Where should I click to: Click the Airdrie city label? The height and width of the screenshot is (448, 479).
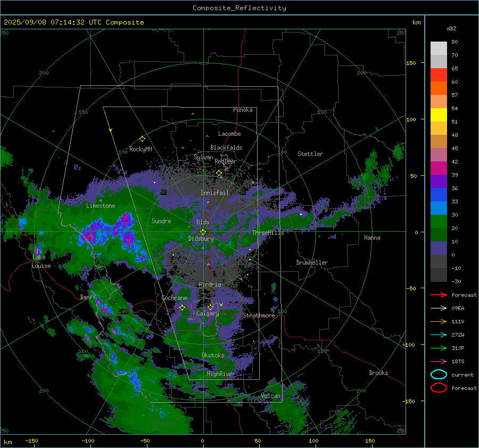tap(210, 284)
